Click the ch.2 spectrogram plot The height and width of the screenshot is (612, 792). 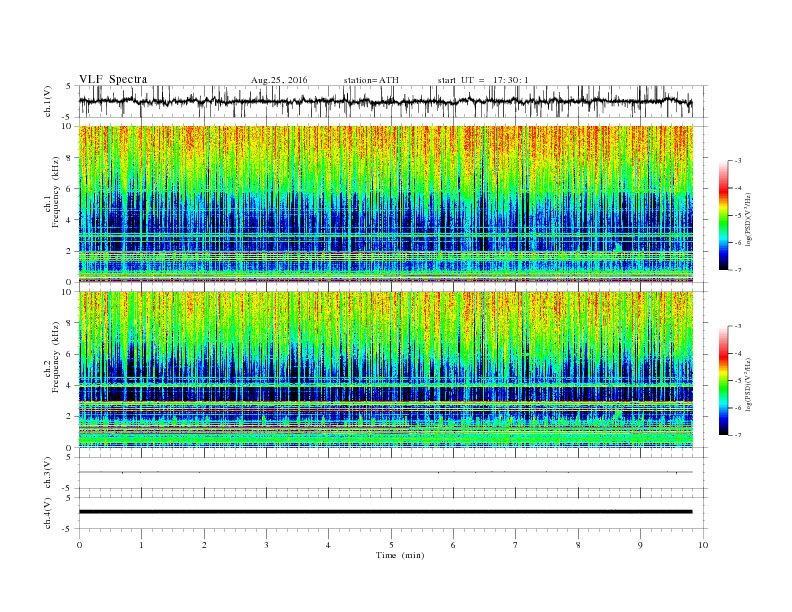385,369
